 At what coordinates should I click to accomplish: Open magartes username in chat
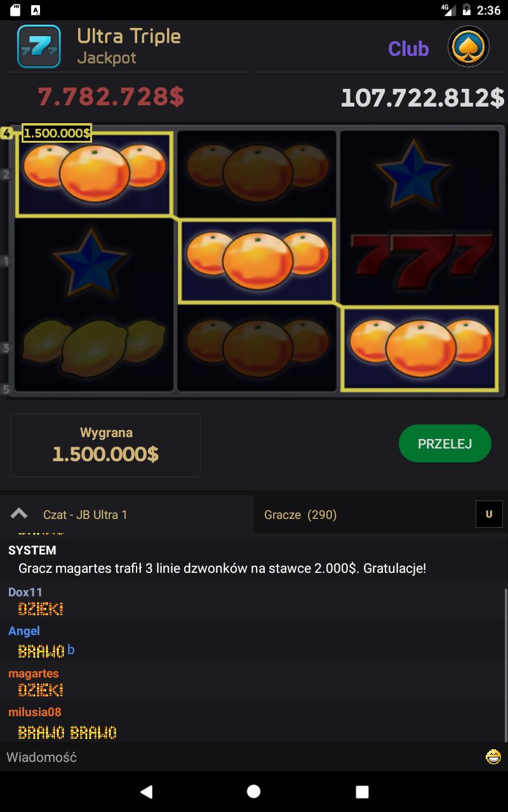pyautogui.click(x=33, y=673)
